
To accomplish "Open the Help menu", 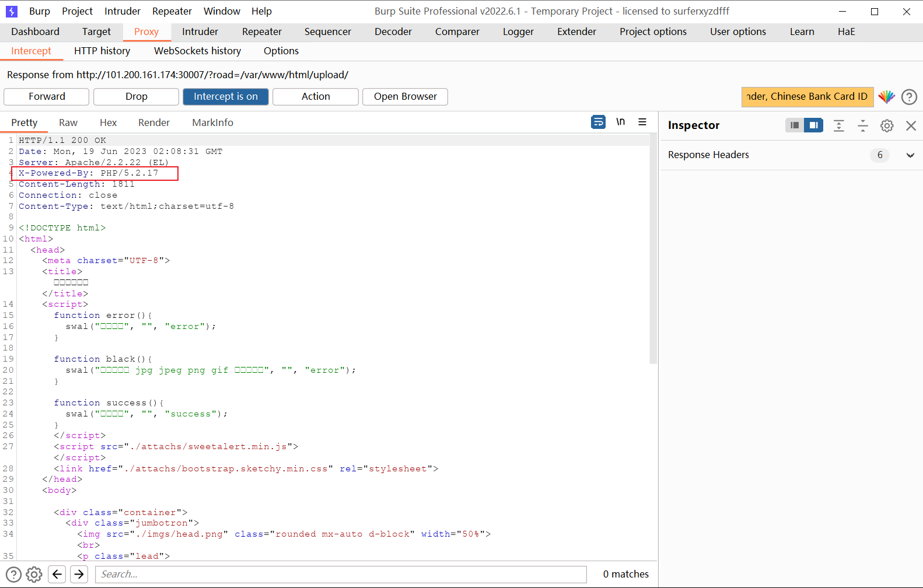I will (261, 11).
